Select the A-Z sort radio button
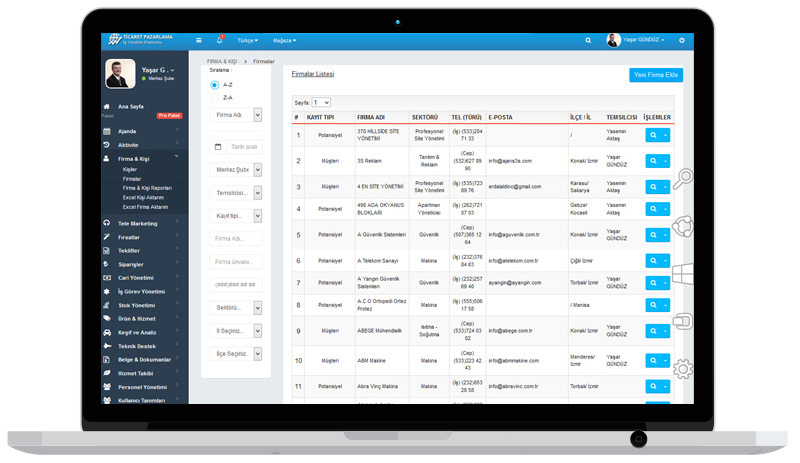800x463 pixels. pyautogui.click(x=214, y=85)
